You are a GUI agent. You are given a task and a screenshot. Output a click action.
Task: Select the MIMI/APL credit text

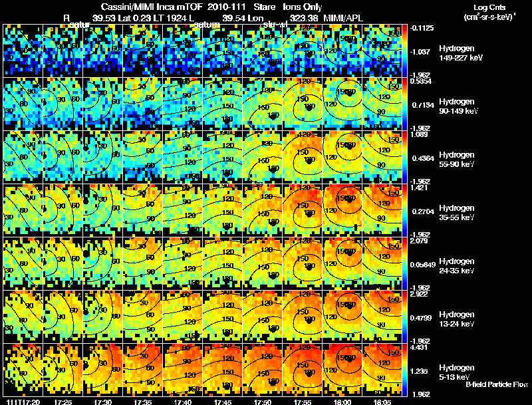pyautogui.click(x=343, y=18)
